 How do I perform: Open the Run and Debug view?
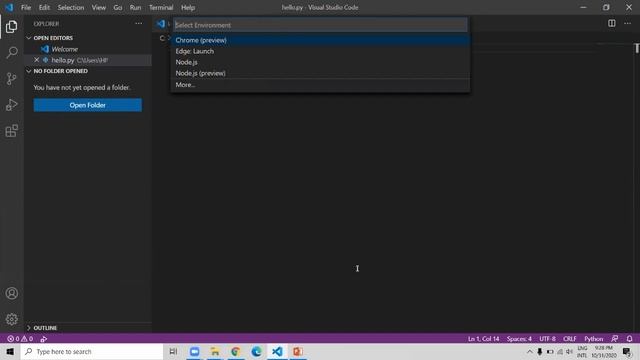point(11,105)
